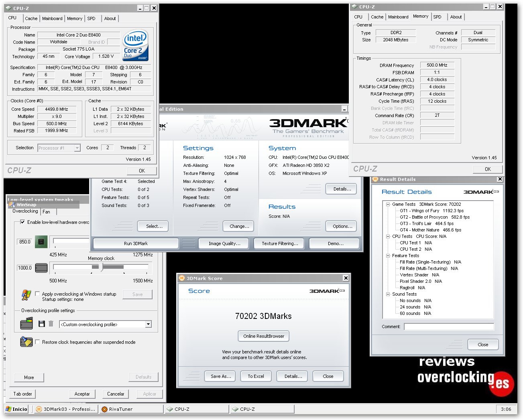Click the Texture Filtering button
This screenshot has width=523, height=420.
pyautogui.click(x=280, y=243)
